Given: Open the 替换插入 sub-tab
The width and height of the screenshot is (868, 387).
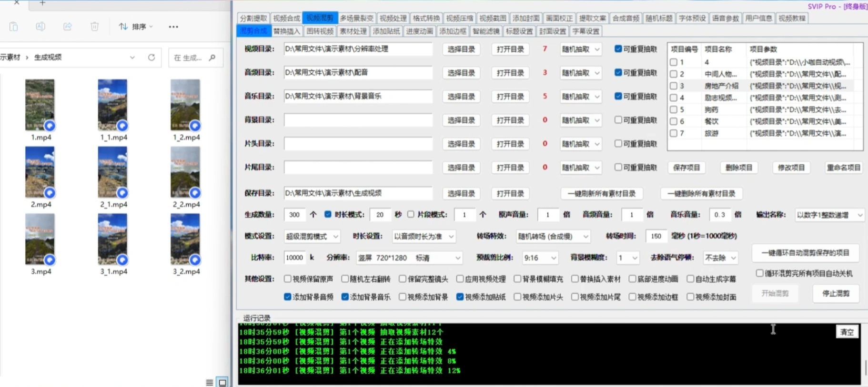Looking at the screenshot, I should tap(286, 31).
